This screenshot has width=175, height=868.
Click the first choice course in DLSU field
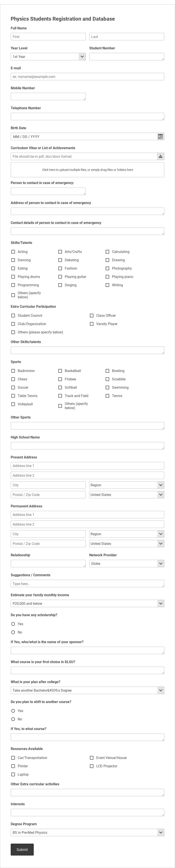pyautogui.click(x=87, y=670)
